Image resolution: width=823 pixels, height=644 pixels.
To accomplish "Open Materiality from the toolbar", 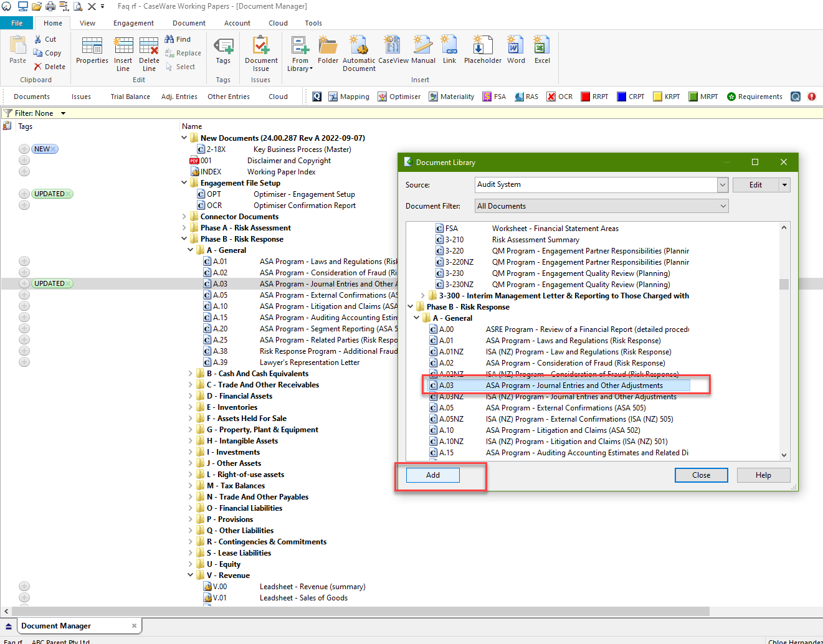I will click(452, 97).
